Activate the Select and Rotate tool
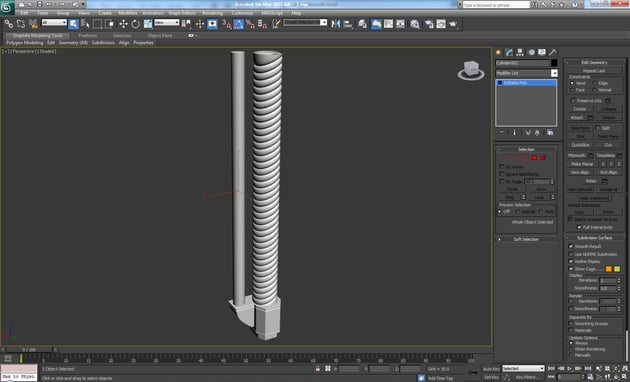The height and width of the screenshot is (382, 630). coord(135,24)
